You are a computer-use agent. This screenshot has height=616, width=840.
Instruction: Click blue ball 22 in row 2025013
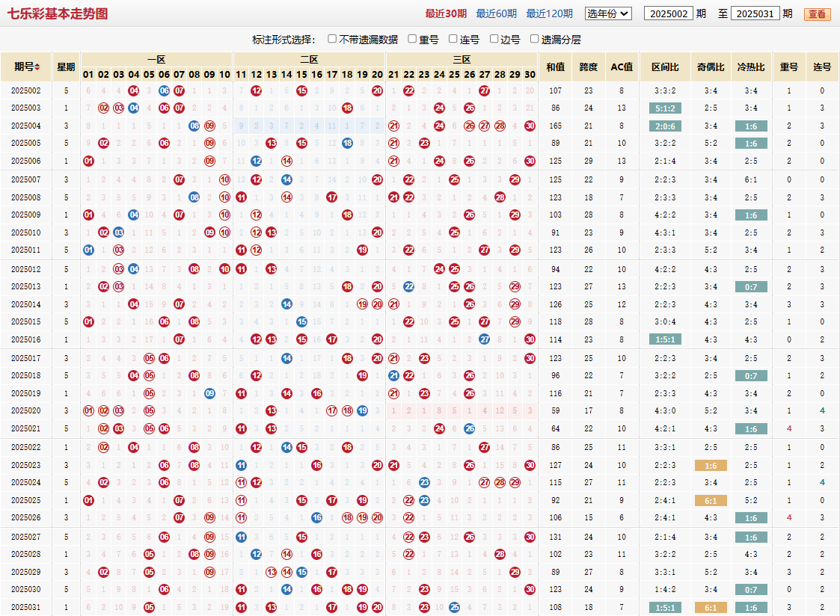(408, 286)
